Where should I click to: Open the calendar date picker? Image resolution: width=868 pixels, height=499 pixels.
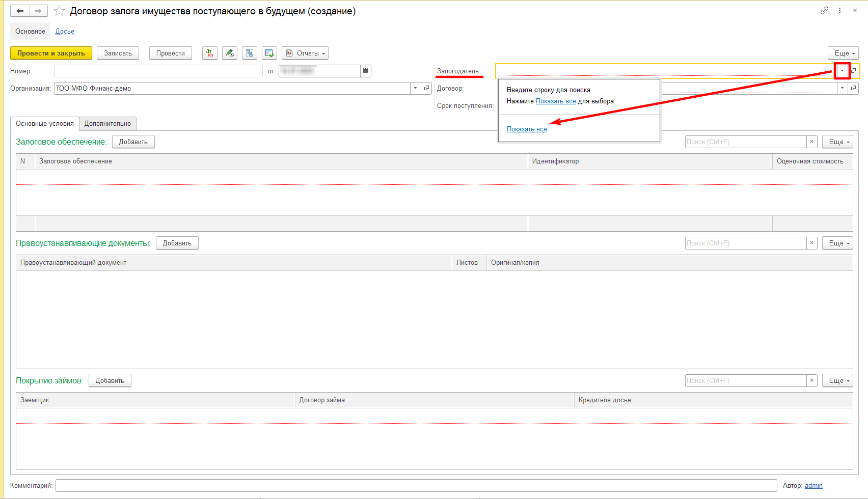click(x=366, y=71)
